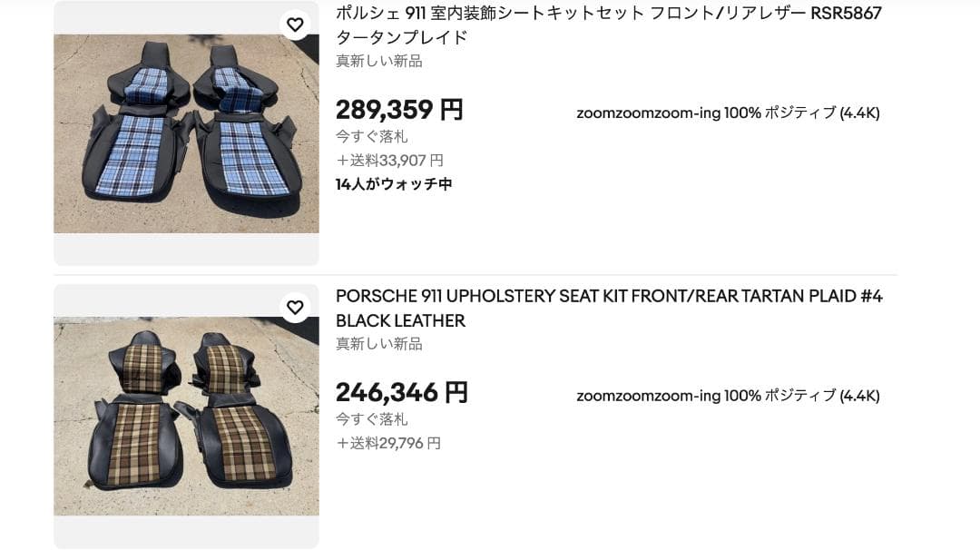Click 真新しい新品 condition on second listing

379,344
